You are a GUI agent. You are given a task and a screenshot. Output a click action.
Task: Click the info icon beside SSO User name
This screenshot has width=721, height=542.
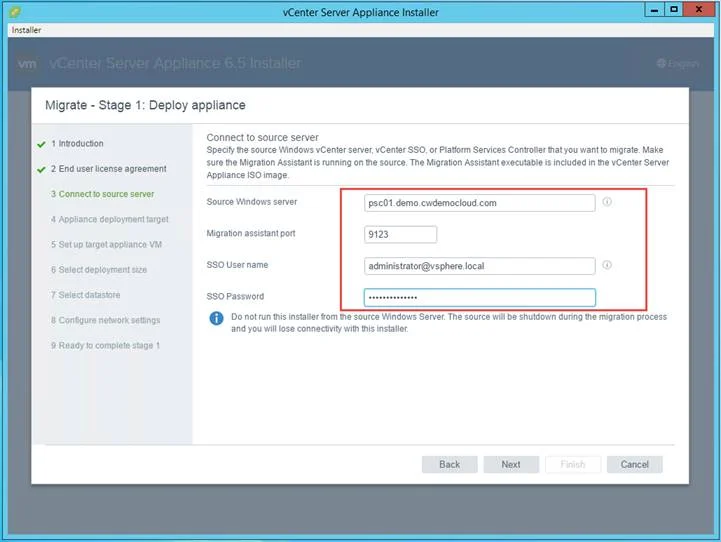click(x=607, y=265)
